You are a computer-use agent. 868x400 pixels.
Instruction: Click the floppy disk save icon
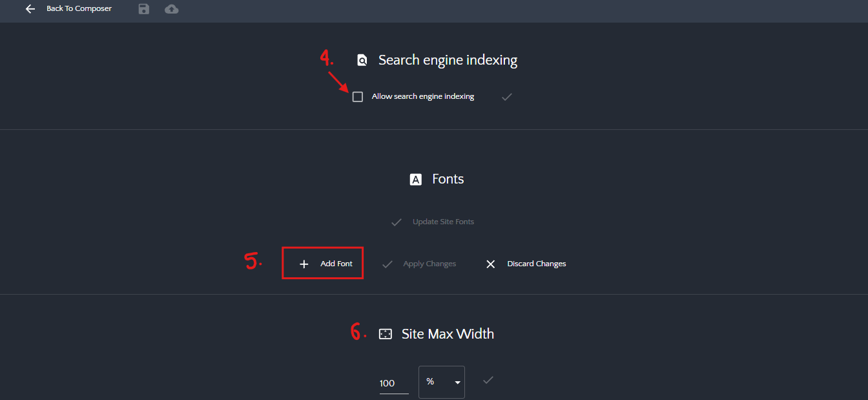click(x=143, y=9)
